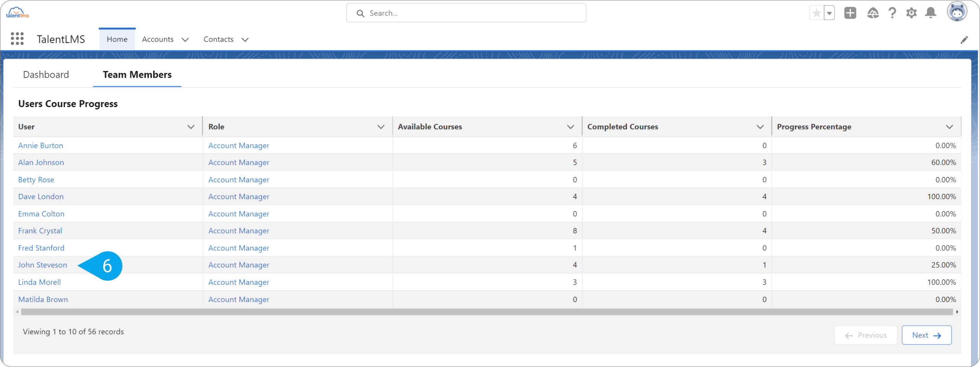Mark this page as favorite with the star

click(x=816, y=13)
